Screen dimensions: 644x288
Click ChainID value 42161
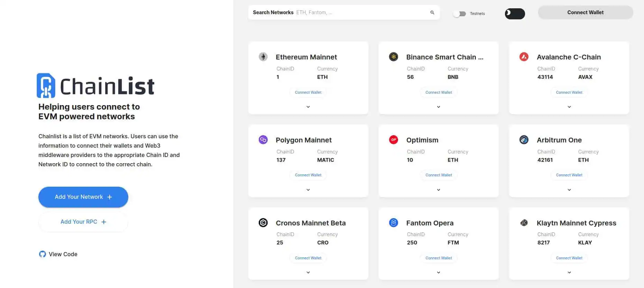pyautogui.click(x=545, y=160)
